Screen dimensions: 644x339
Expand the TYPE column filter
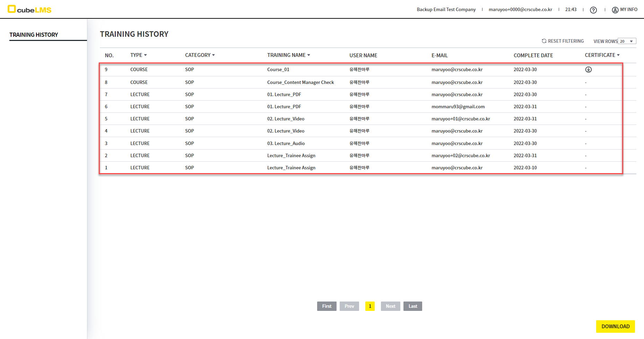pyautogui.click(x=145, y=55)
